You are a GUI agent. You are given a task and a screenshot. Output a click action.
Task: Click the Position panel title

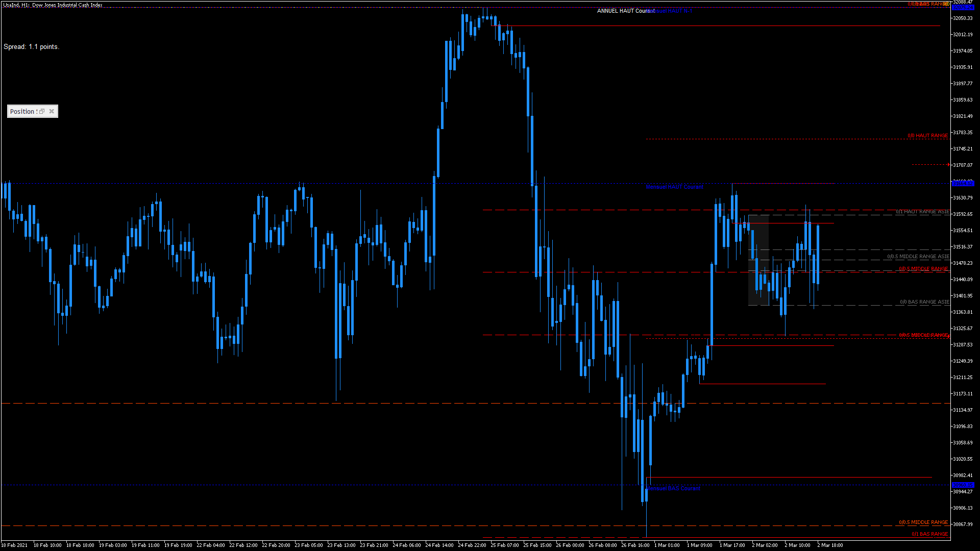click(x=22, y=111)
